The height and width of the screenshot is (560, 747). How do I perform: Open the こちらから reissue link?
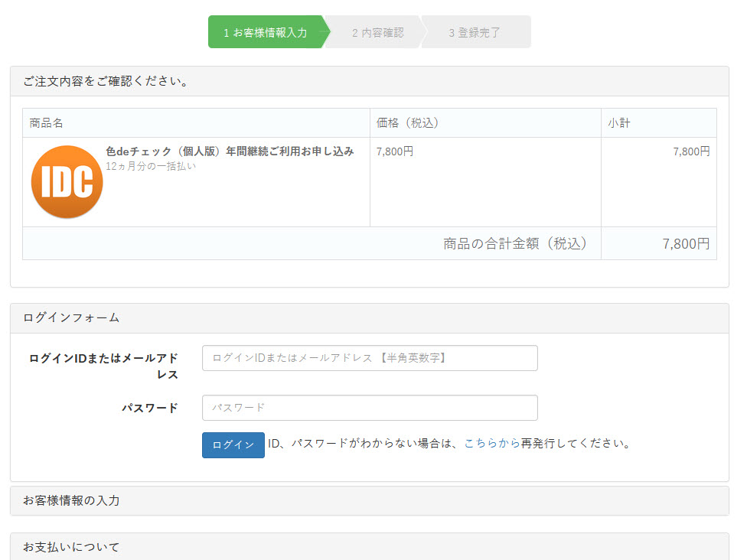(492, 444)
